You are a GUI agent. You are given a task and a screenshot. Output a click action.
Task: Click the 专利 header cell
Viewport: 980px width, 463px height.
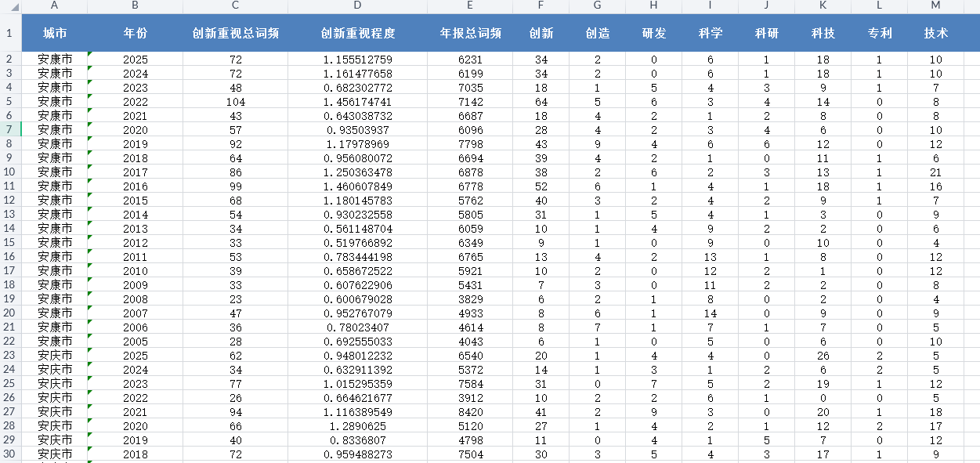(x=879, y=33)
